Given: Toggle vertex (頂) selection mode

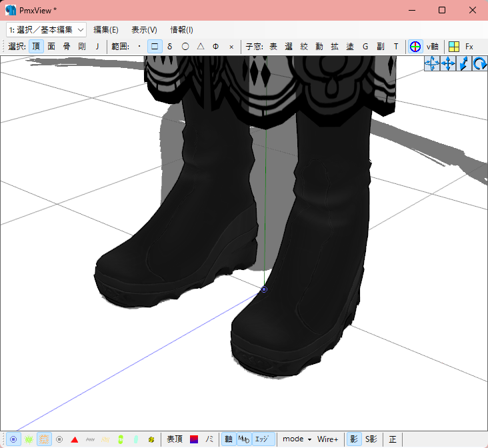Looking at the screenshot, I should (x=36, y=47).
